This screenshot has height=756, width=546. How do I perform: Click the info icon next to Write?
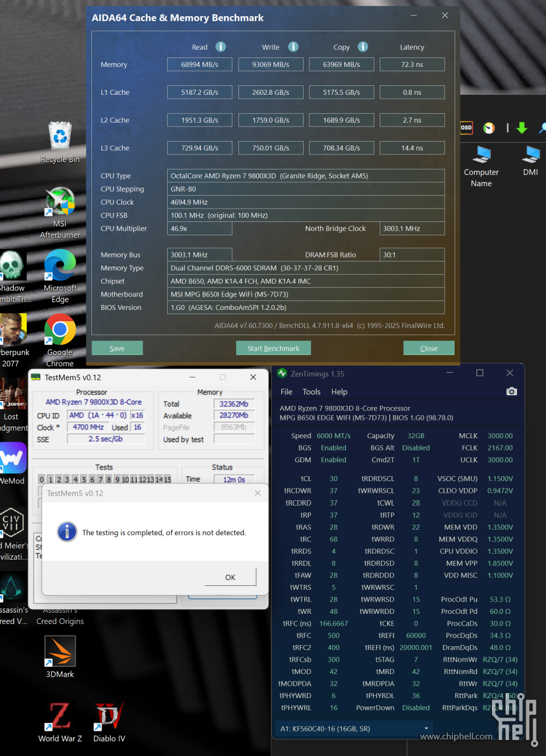(x=293, y=47)
